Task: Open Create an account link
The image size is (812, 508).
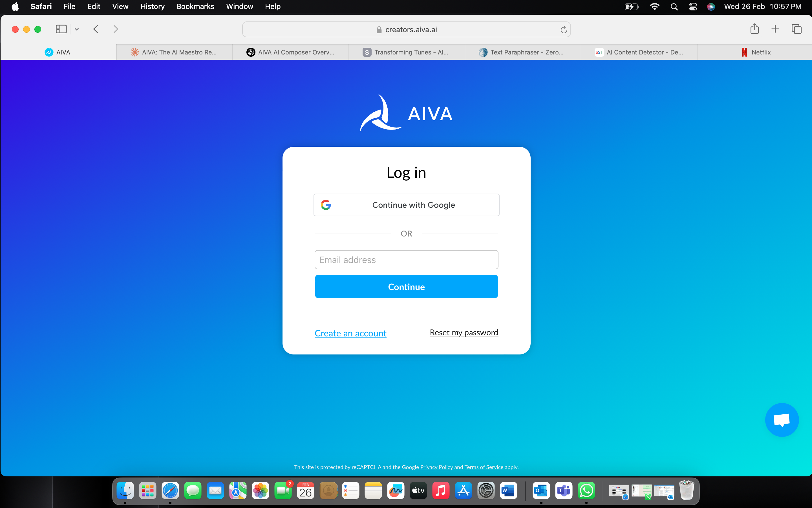Action: tap(351, 333)
